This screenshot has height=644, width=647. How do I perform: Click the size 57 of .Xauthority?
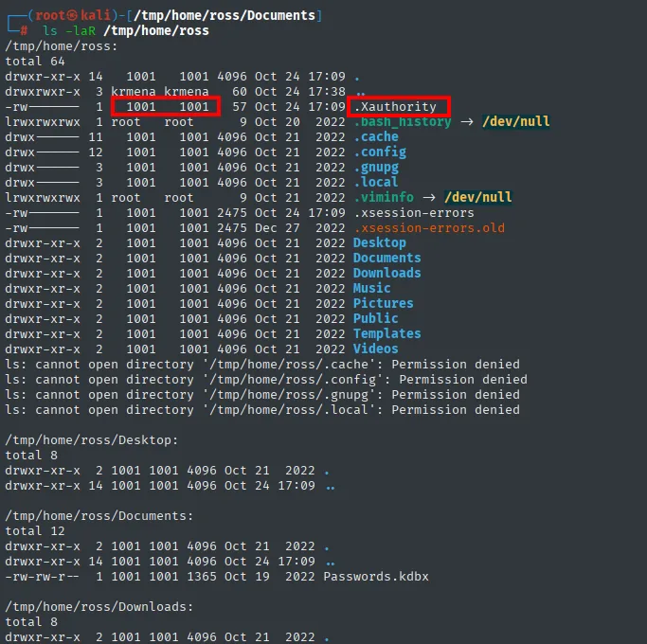pos(240,107)
